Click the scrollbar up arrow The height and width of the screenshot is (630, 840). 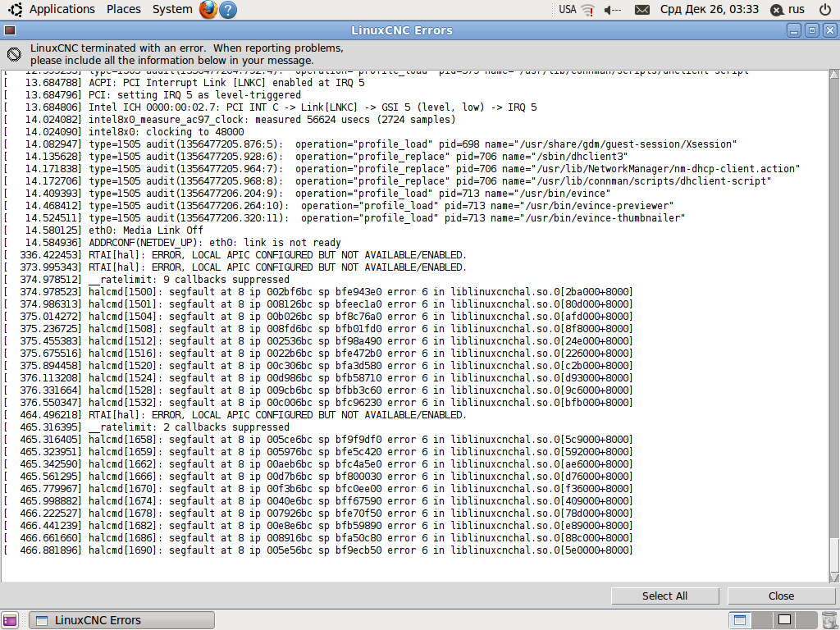coord(834,75)
